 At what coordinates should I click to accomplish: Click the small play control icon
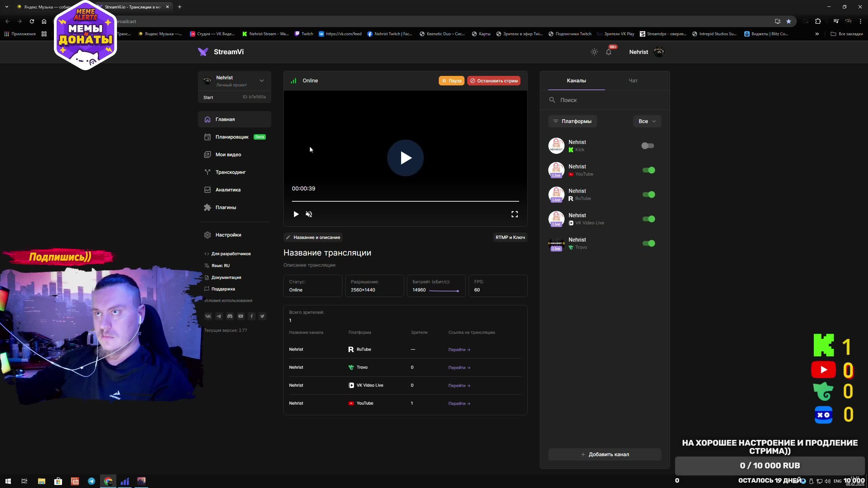(296, 214)
